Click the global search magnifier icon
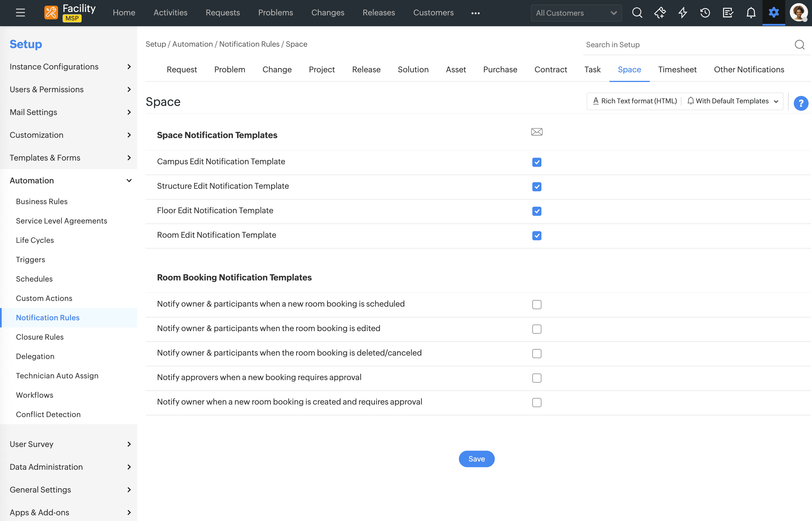The image size is (812, 521). (637, 13)
